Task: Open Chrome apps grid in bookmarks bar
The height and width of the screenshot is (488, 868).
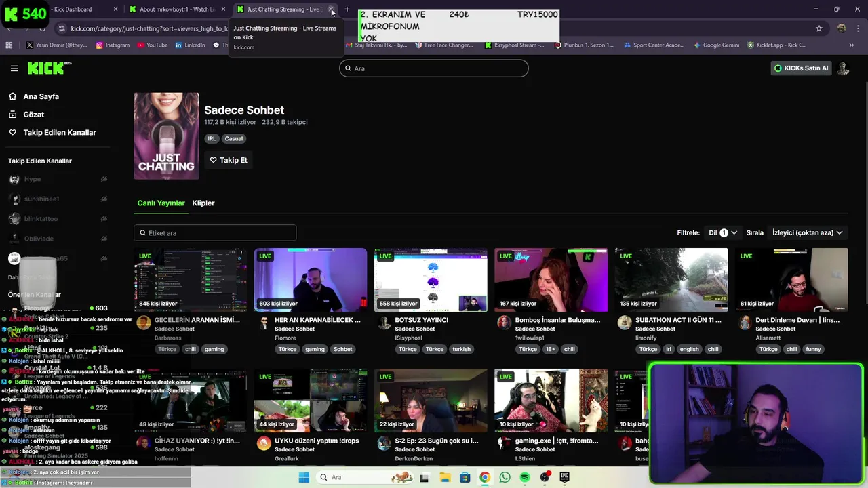Action: (9, 45)
